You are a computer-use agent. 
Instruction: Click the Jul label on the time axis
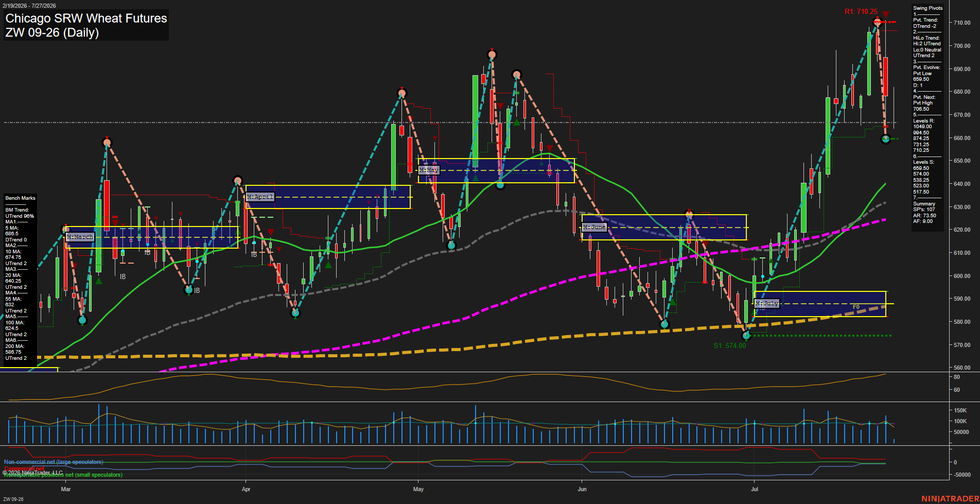tap(755, 489)
